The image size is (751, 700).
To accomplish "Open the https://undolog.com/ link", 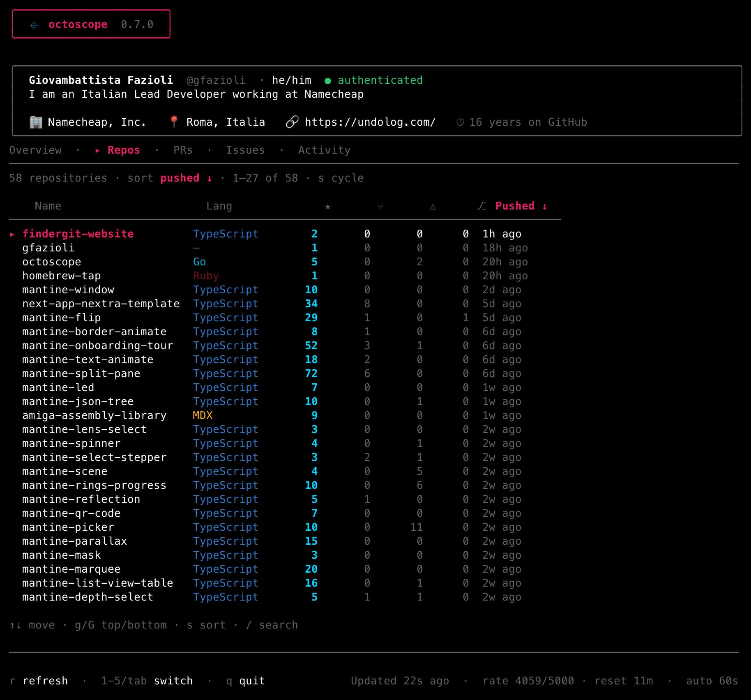I will (370, 122).
